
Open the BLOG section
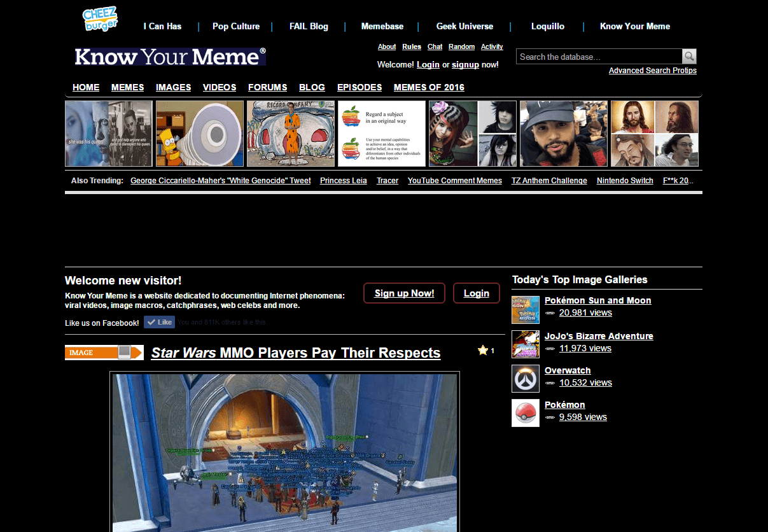(312, 87)
